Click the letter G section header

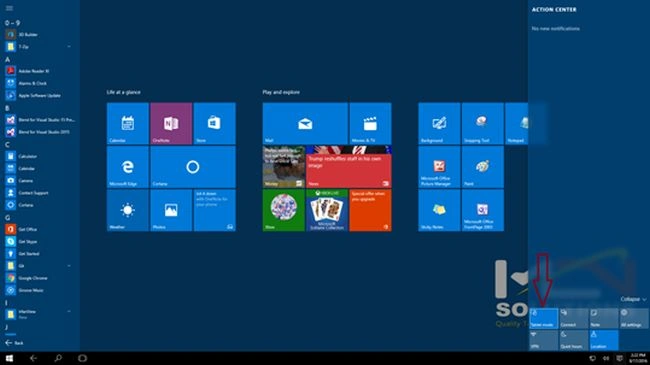pos(7,217)
